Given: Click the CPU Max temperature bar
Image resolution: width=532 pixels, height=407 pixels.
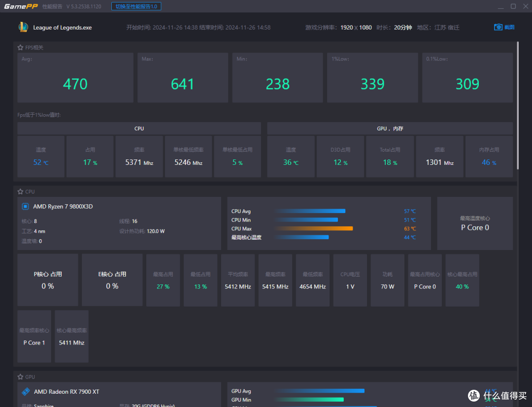Looking at the screenshot, I should [x=314, y=229].
